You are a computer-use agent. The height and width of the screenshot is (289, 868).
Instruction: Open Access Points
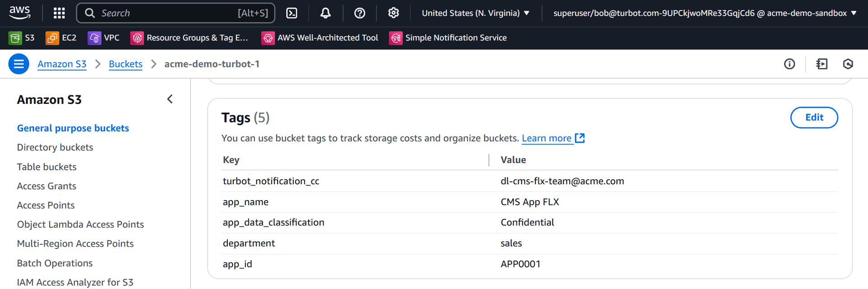(x=46, y=205)
